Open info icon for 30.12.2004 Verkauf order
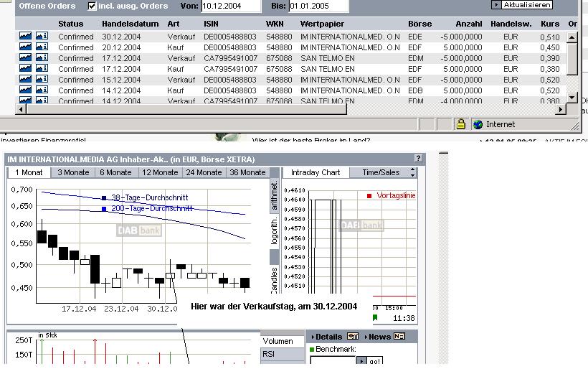588x369 pixels. (42, 36)
